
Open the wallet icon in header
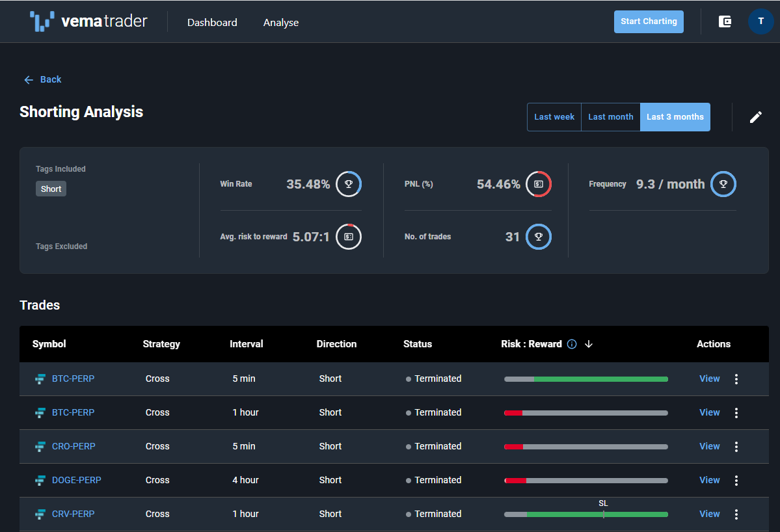[x=725, y=21]
